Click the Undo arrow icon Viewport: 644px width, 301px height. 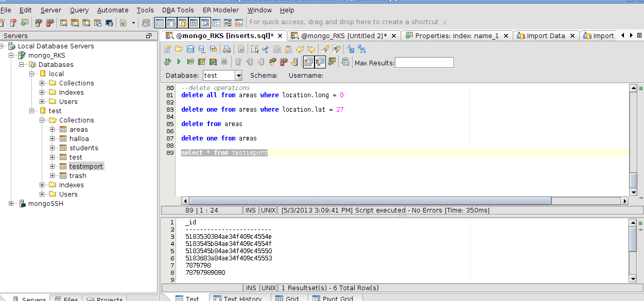pyautogui.click(x=300, y=49)
